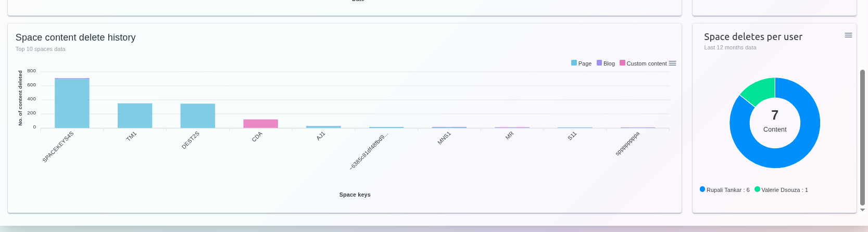Open the bar chart hamburger menu
Image resolution: width=868 pixels, height=232 pixels.
(672, 63)
